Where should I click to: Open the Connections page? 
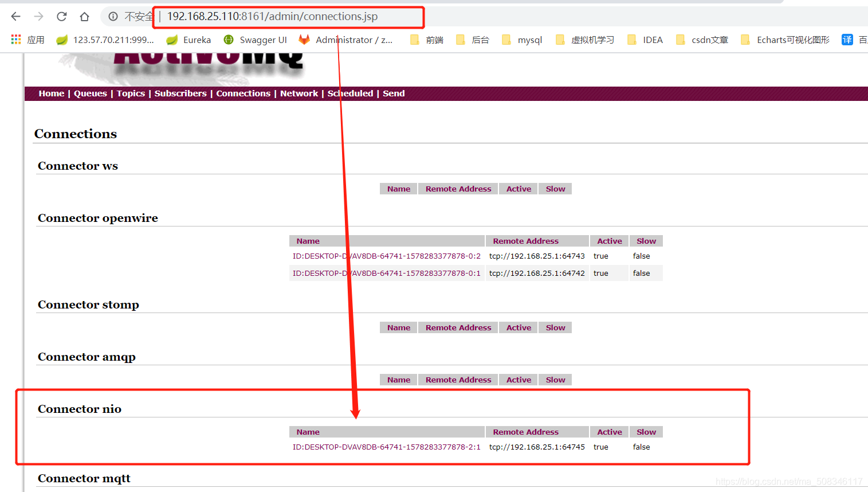tap(243, 93)
